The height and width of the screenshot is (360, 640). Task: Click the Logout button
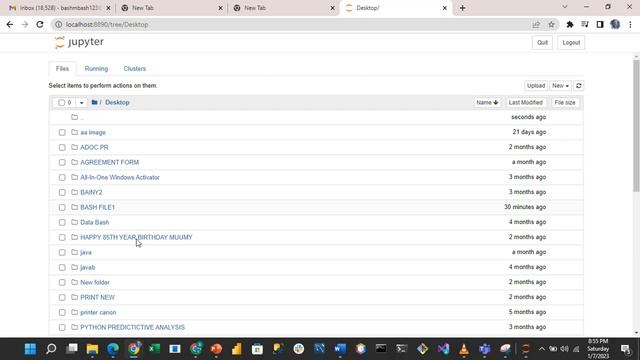coord(571,42)
